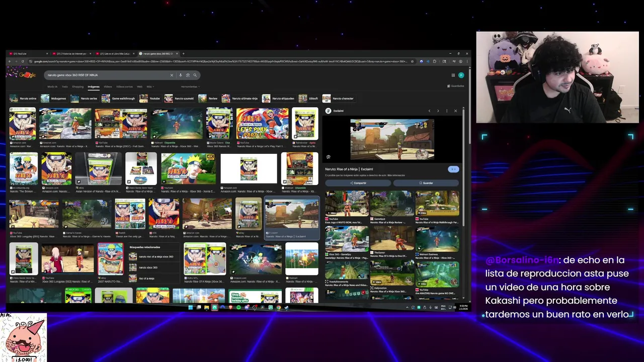Expand the Más search filter dropdown
The width and height of the screenshot is (644, 362).
[x=150, y=86]
